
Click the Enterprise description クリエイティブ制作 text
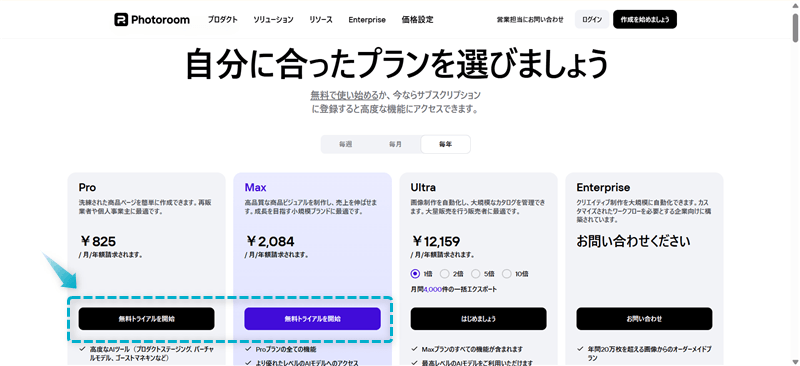coord(644,211)
